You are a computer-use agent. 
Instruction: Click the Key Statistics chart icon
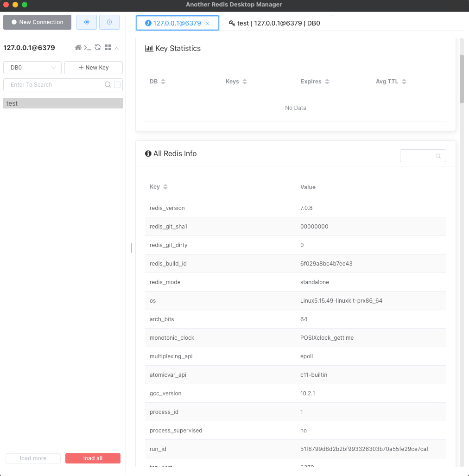[x=149, y=48]
